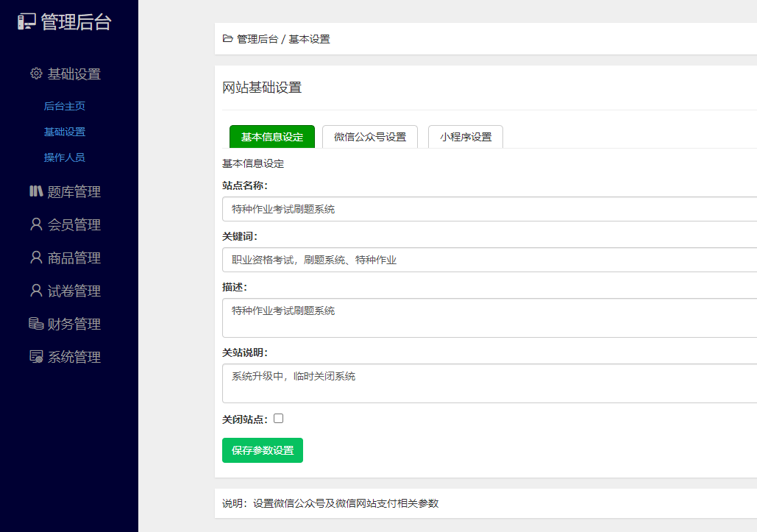Click the 管理后台 logo icon
757x532 pixels.
point(26,22)
